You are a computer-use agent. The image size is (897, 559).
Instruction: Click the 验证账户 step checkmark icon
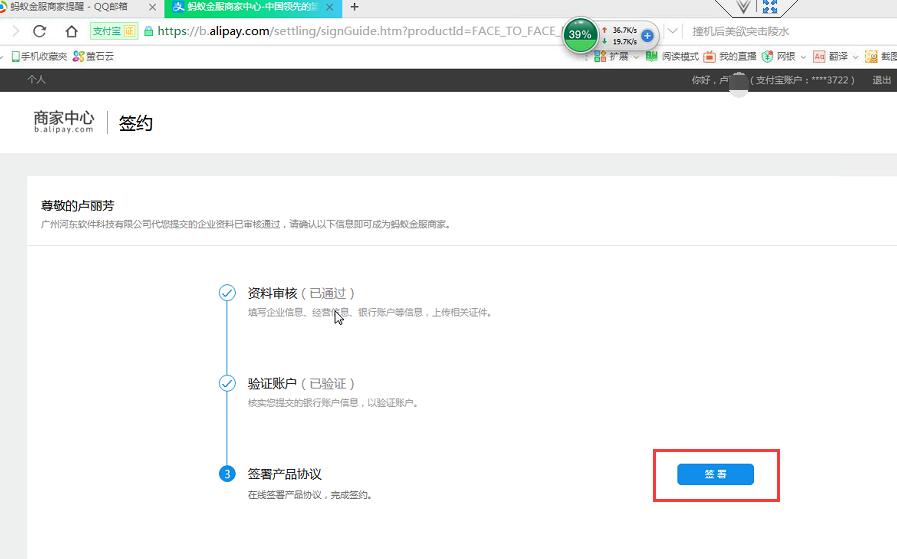[227, 383]
